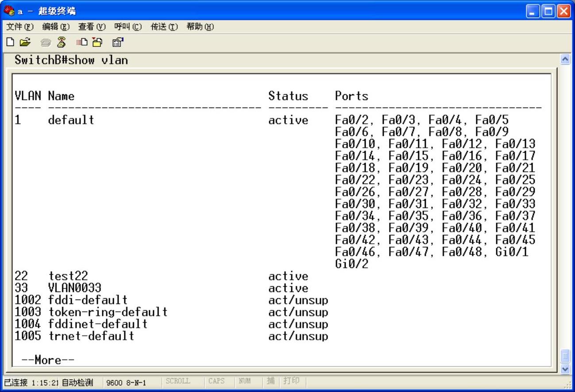Click the Fa0/24 port entry
Screen dimensions: 575x392
pos(462,180)
